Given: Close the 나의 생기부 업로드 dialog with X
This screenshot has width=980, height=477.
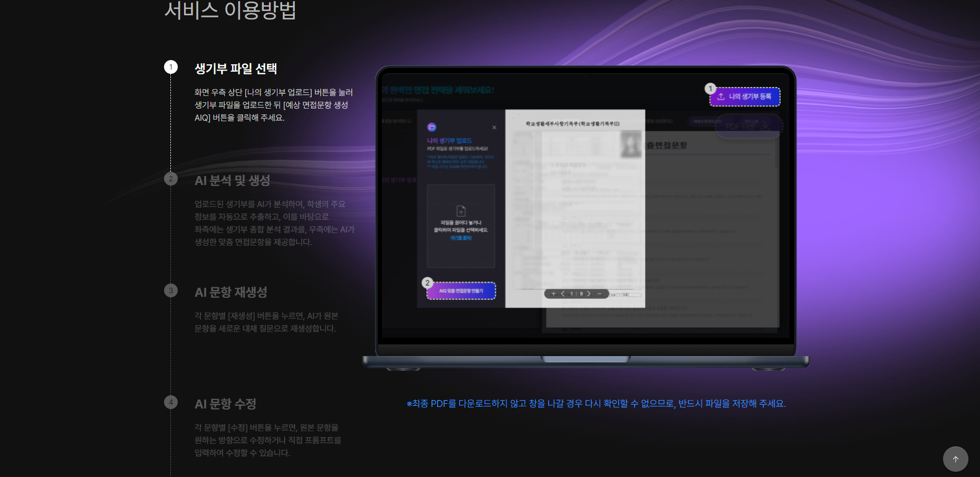Looking at the screenshot, I should 494,128.
